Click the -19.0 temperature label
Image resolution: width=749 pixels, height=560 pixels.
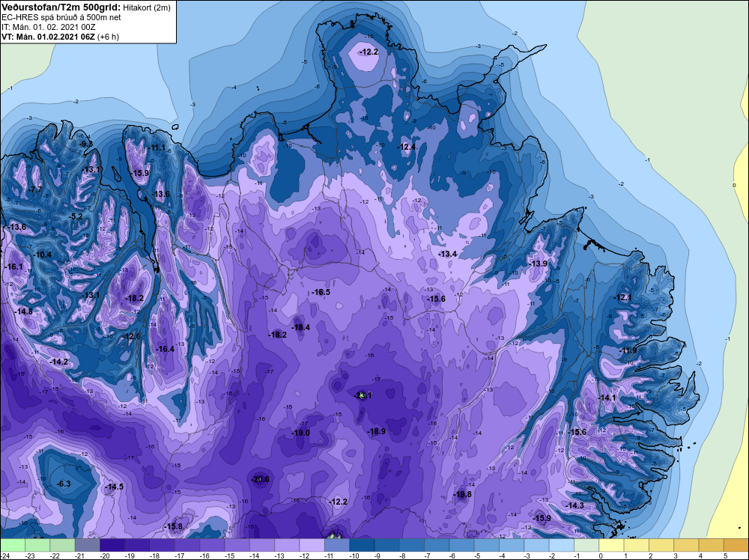click(x=300, y=433)
